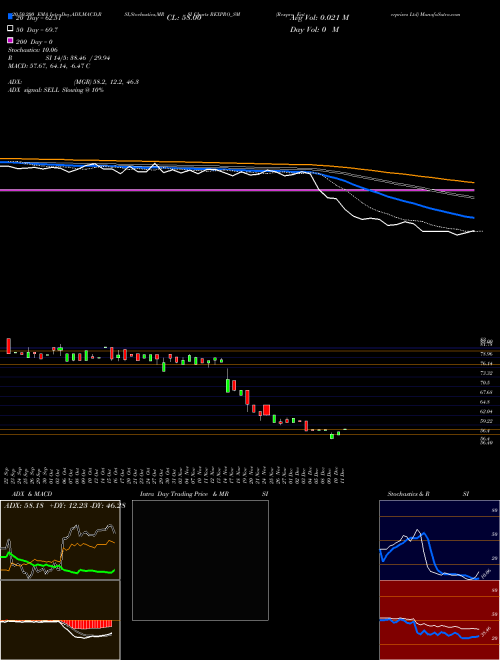
Task: Click the 'Avg Vol: 0.021 M' label
Action: (319, 18)
